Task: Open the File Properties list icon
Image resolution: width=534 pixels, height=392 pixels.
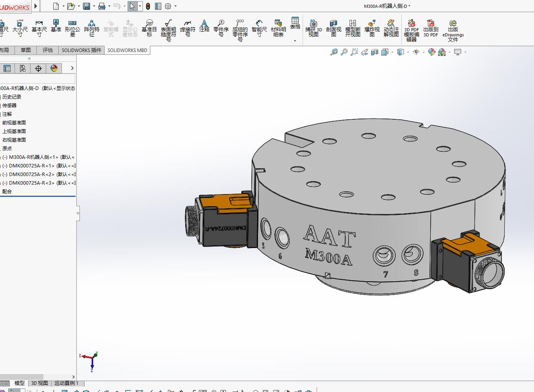Action: point(158,6)
